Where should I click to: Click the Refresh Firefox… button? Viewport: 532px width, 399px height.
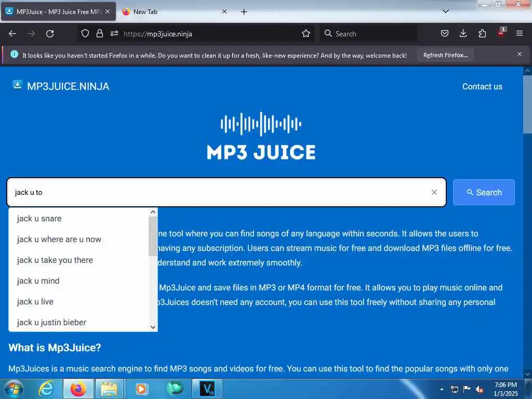445,55
